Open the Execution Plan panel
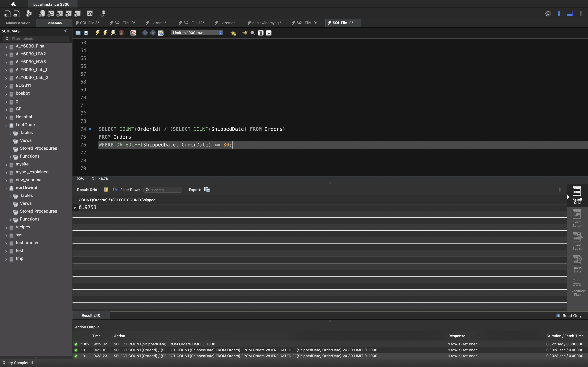The height and width of the screenshot is (367, 588). [x=577, y=287]
